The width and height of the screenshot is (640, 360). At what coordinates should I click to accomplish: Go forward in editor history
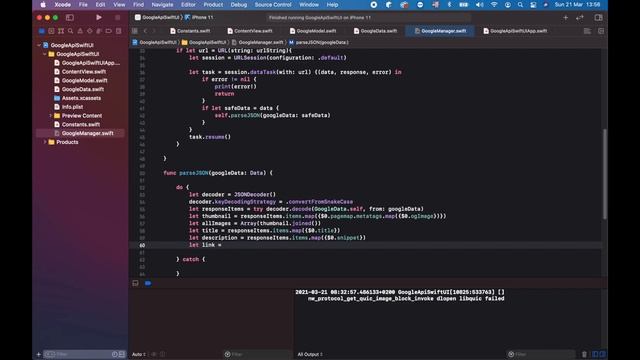point(154,31)
